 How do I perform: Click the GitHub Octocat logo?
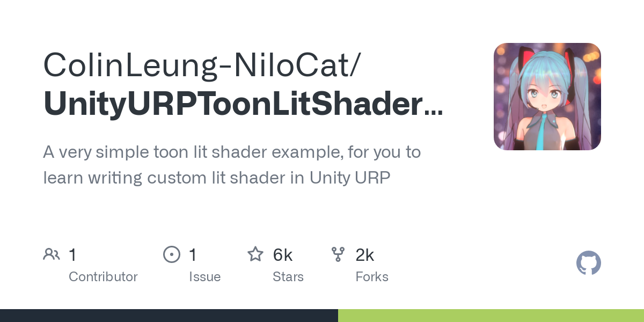(x=588, y=264)
